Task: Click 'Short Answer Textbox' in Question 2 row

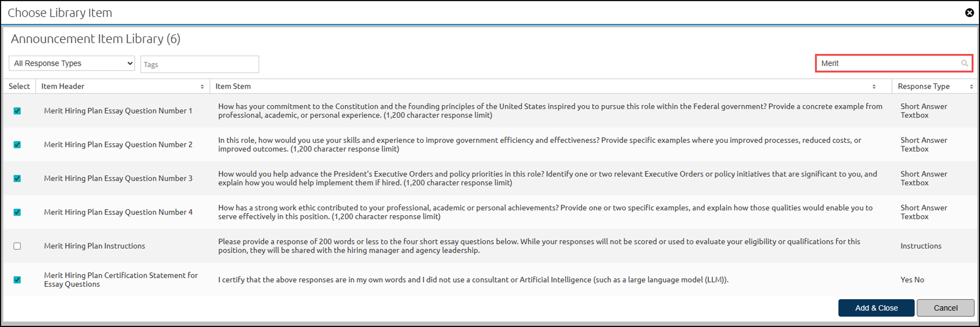Action: click(924, 144)
